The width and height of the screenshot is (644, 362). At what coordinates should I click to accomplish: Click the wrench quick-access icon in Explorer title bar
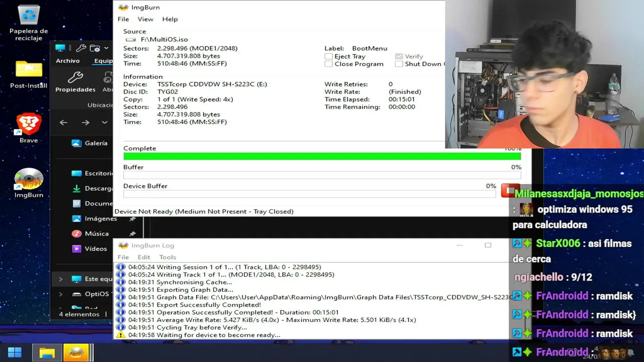(81, 48)
